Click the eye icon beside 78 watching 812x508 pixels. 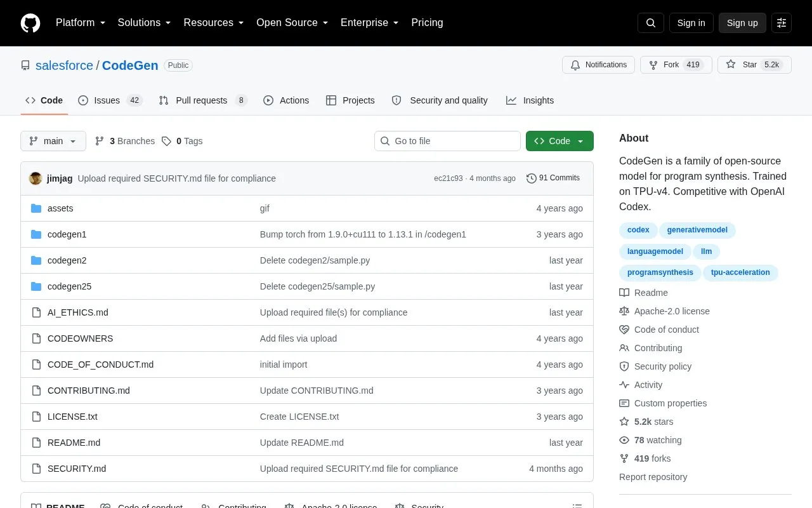[624, 440]
